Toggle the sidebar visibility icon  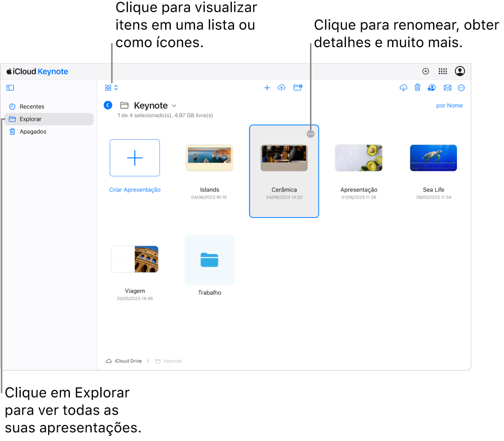point(10,88)
